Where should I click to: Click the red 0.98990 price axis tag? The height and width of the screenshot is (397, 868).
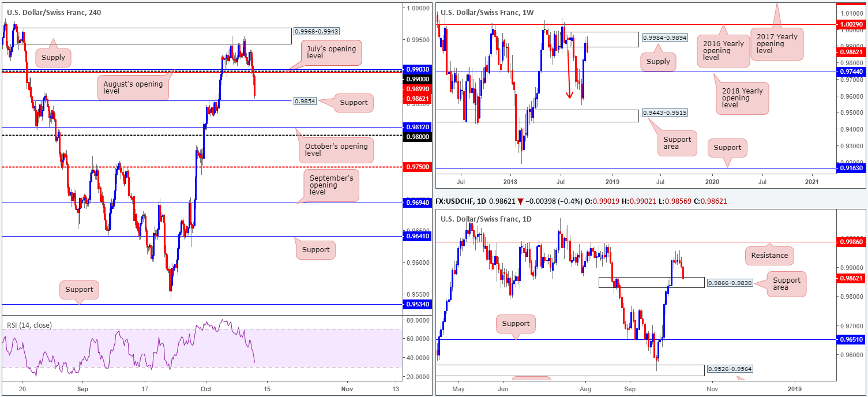tap(416, 89)
